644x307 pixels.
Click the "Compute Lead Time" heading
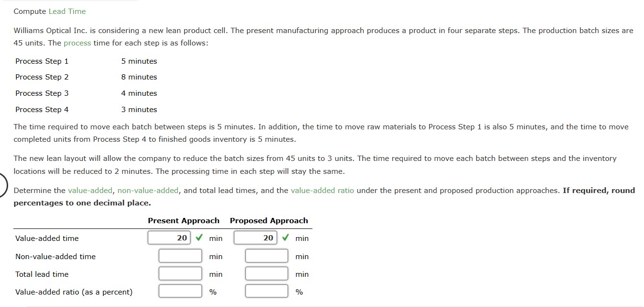point(50,11)
